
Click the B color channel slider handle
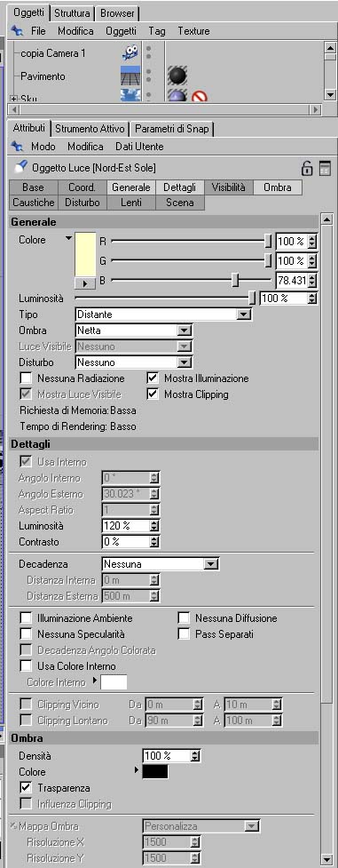click(235, 280)
